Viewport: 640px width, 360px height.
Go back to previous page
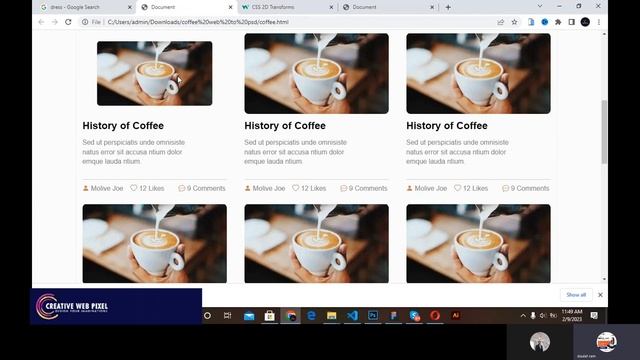point(41,22)
